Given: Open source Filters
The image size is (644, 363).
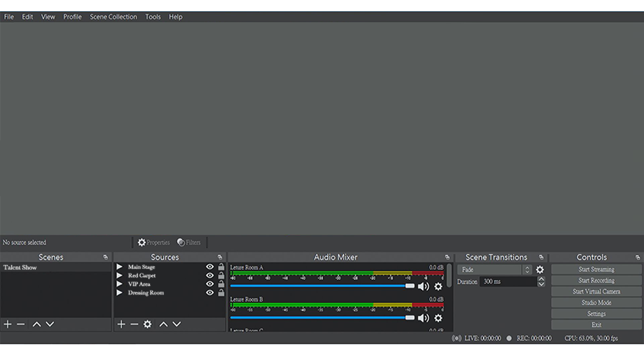Looking at the screenshot, I should click(x=189, y=242).
